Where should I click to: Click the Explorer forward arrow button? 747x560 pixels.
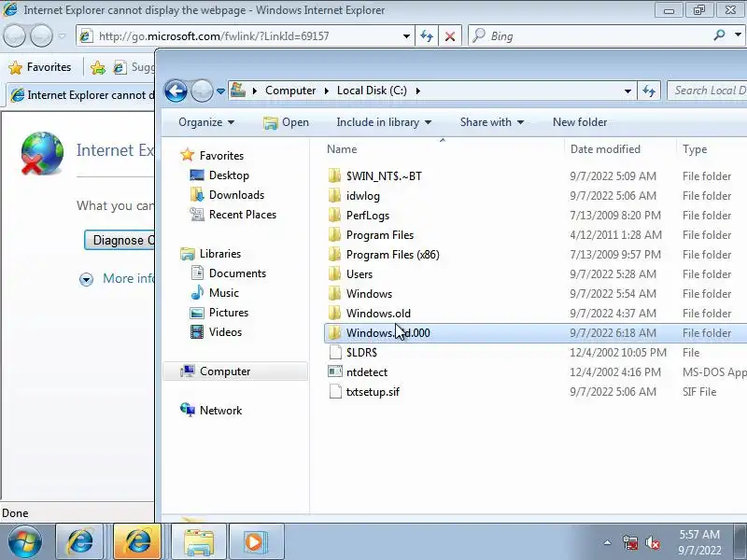coord(202,91)
